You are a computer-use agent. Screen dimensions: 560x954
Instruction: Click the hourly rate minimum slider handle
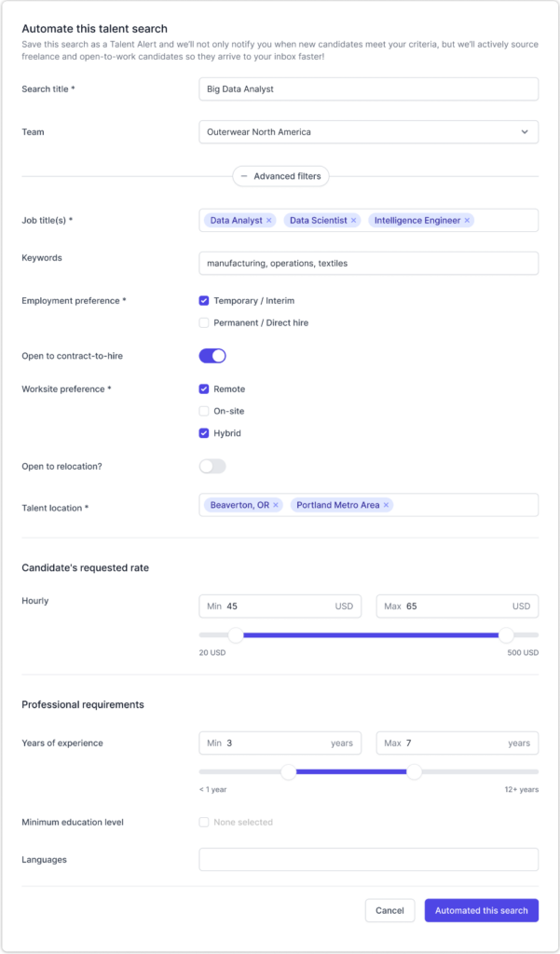[x=236, y=635]
